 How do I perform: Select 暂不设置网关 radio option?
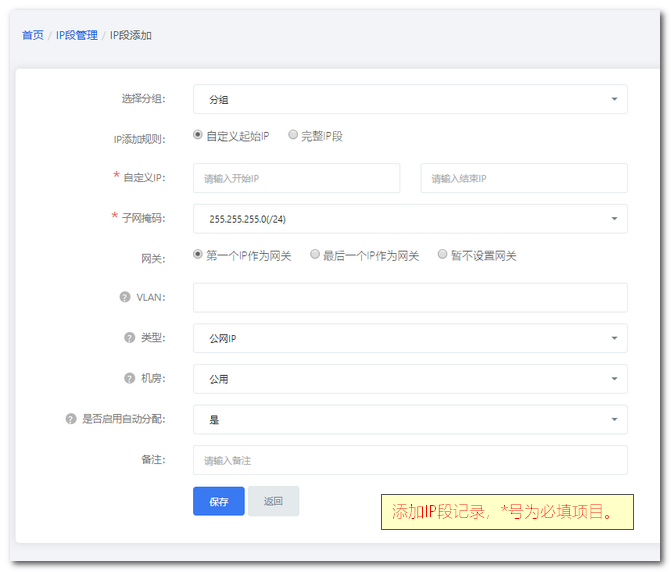[x=442, y=254]
